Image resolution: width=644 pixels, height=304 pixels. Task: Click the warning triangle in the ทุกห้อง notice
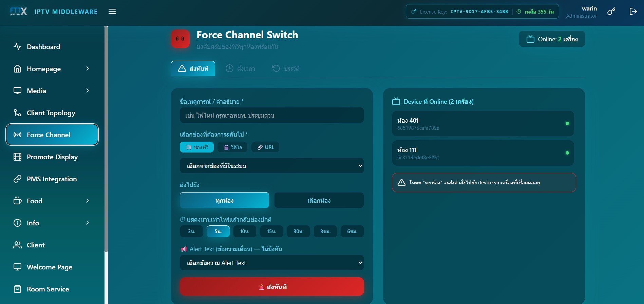pos(401,183)
